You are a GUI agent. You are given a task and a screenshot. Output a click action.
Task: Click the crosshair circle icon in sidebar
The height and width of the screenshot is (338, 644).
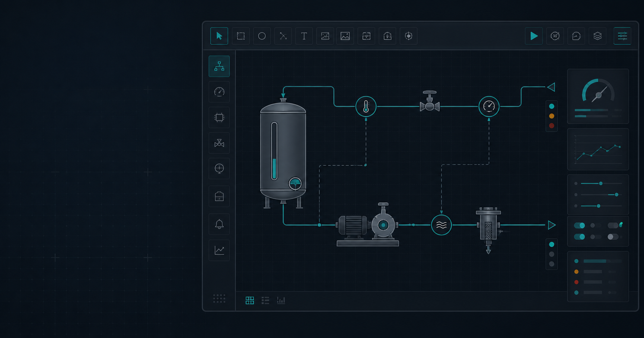pyautogui.click(x=219, y=168)
